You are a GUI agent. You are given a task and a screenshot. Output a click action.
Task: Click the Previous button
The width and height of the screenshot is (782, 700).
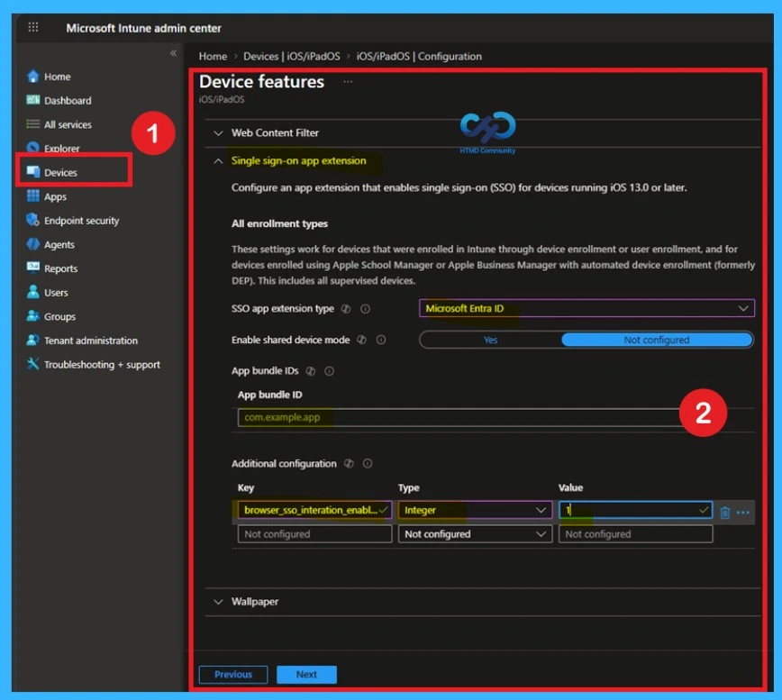coord(232,674)
